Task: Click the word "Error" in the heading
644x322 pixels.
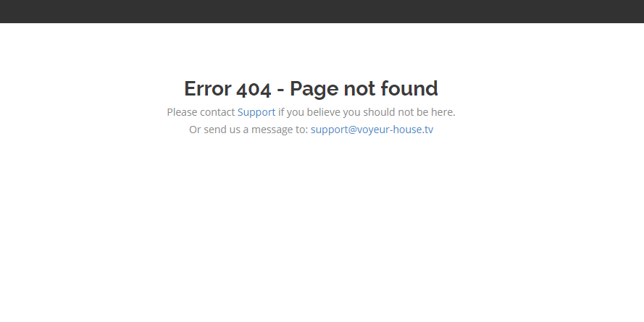Action: point(207,88)
